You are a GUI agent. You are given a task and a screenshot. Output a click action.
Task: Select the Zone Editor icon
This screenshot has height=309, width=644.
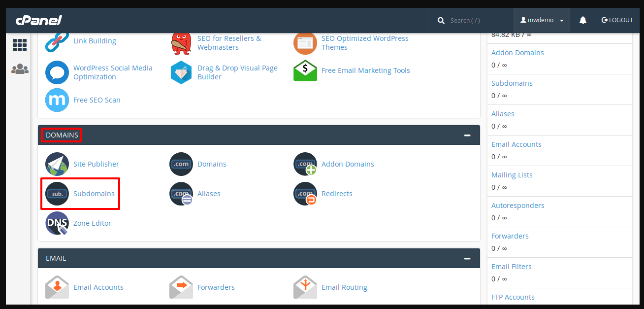[92, 223]
